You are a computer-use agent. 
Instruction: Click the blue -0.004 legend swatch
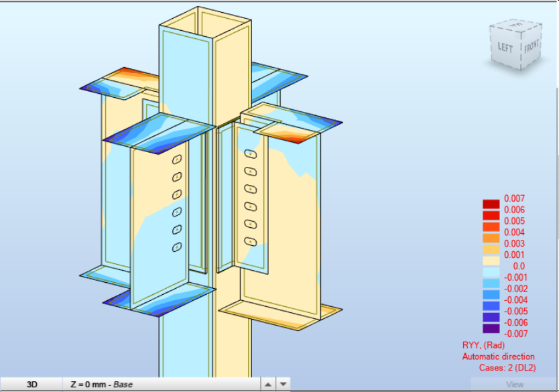click(491, 294)
